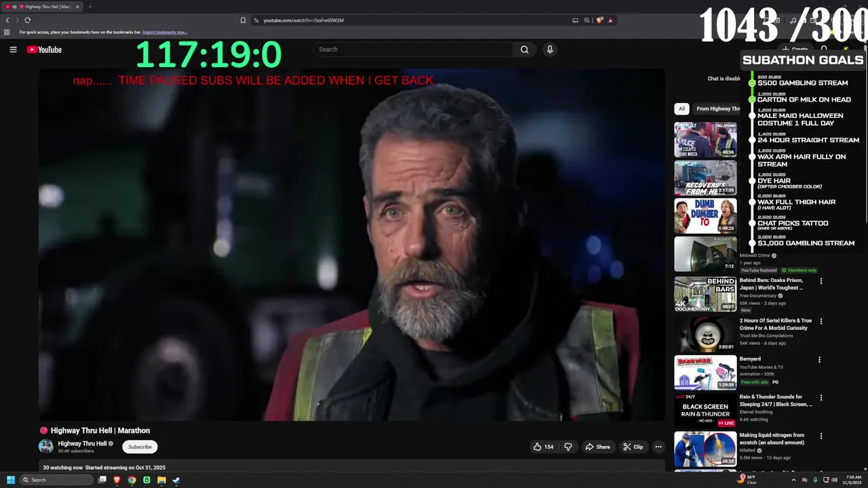Open 2 Hours Of Serial Killers thumbnail
Image resolution: width=868 pixels, height=488 pixels.
[x=705, y=333]
